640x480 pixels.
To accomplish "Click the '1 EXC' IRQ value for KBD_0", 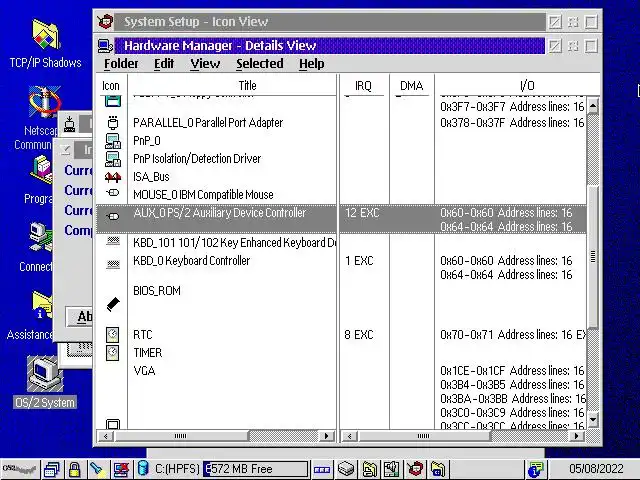I will click(x=359, y=260).
